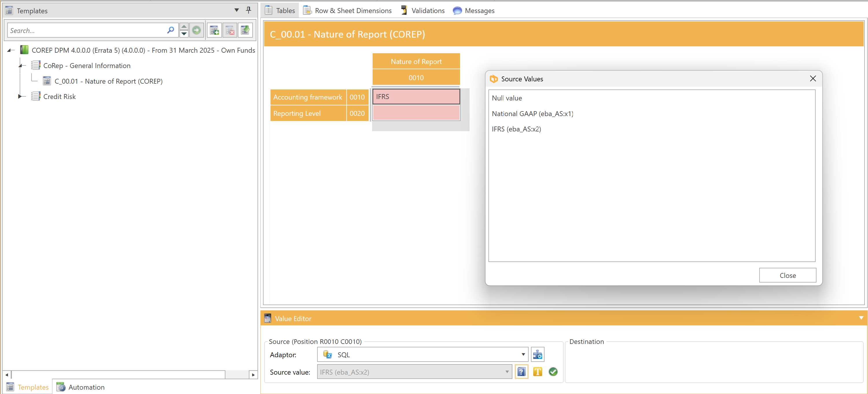Select National GAAP (eba_AS:x1) in list

click(x=532, y=113)
